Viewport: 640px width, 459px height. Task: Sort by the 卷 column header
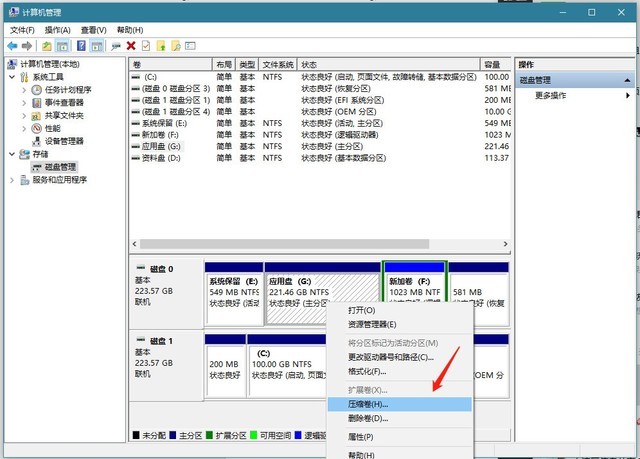click(x=171, y=64)
